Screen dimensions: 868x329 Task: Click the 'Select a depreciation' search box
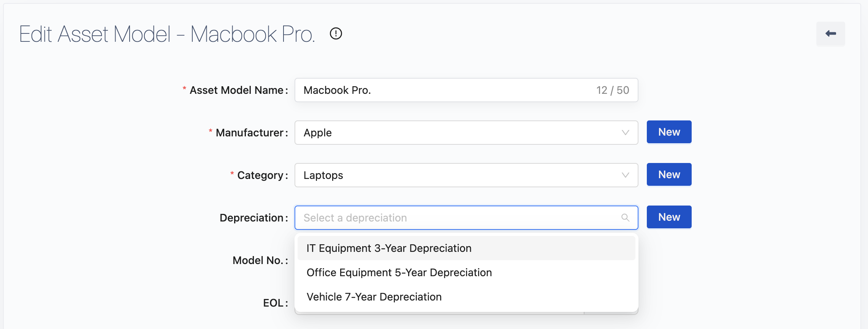(x=456, y=218)
